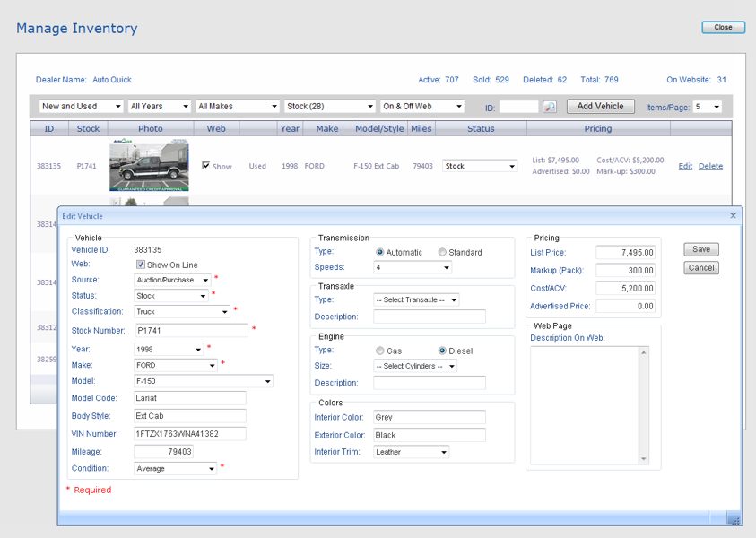This screenshot has height=538, width=756.
Task: Click the dialog resize grip corner
Action: pyautogui.click(x=734, y=520)
